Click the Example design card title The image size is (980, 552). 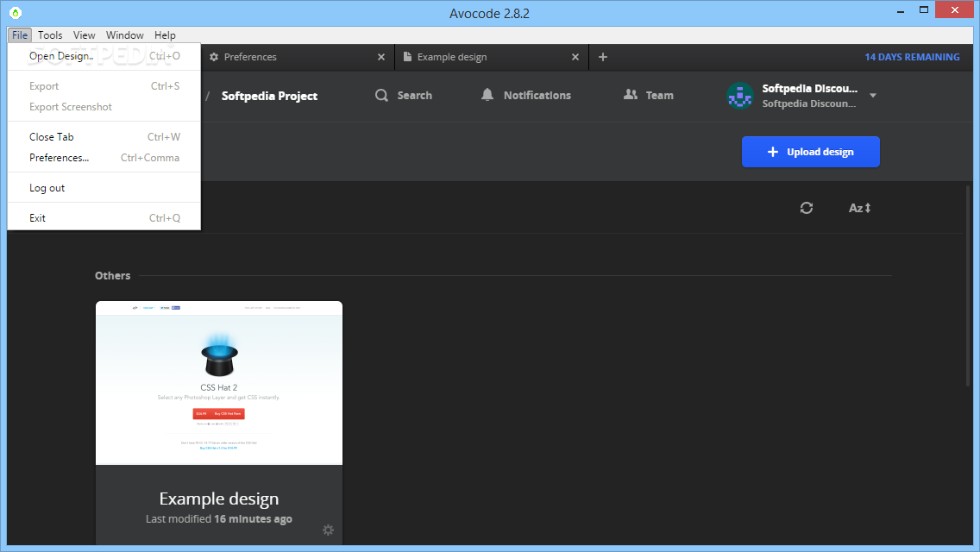(219, 499)
